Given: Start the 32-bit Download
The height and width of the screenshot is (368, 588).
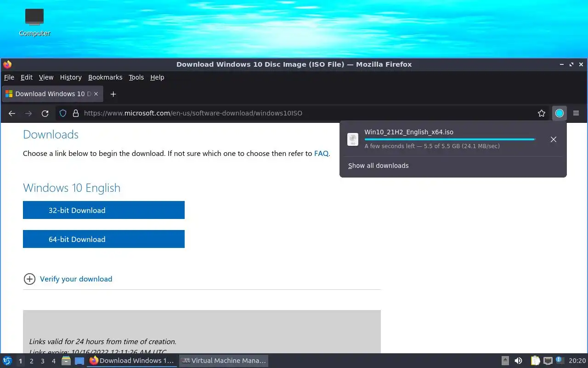Looking at the screenshot, I should [x=104, y=210].
